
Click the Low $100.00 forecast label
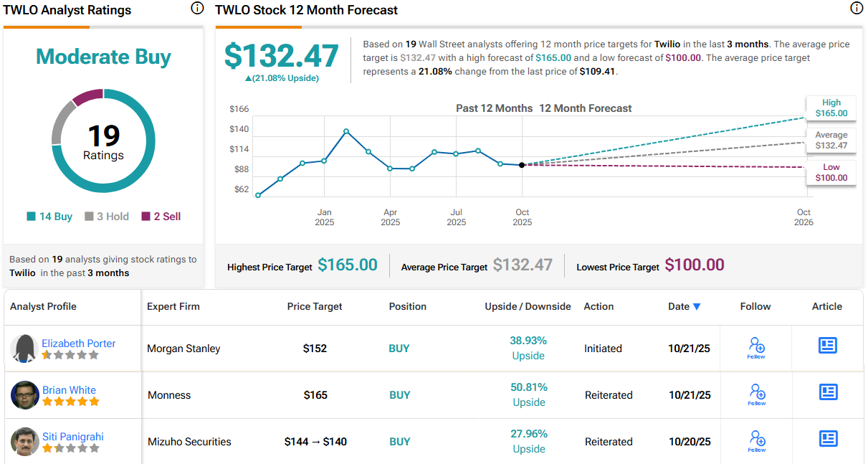click(x=831, y=172)
